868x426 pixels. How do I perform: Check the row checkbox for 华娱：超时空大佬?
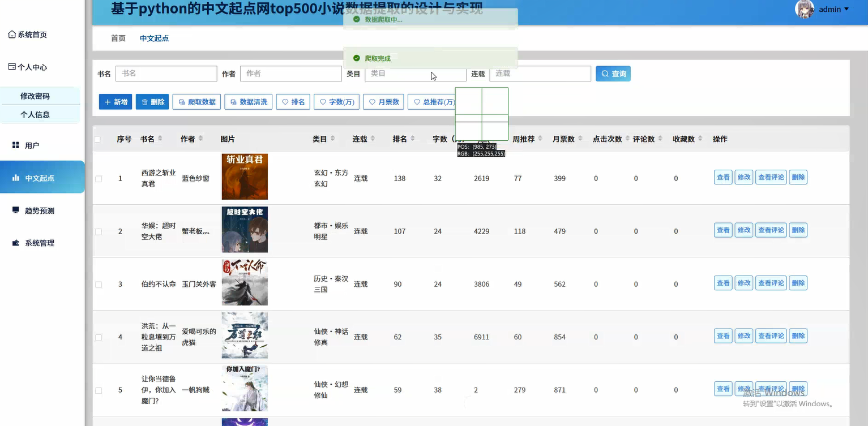click(99, 231)
